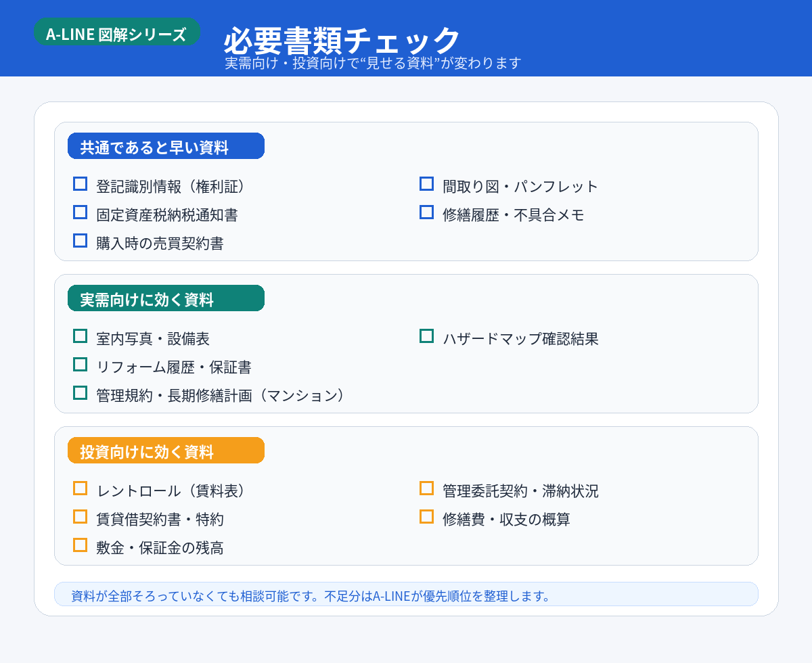
Task: Click the text 固定資産税納税通知書
Action: point(167,215)
